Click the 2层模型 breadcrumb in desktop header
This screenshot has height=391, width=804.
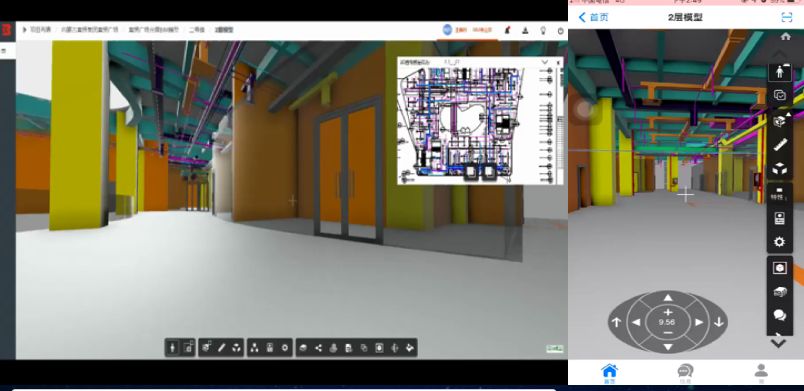click(224, 30)
